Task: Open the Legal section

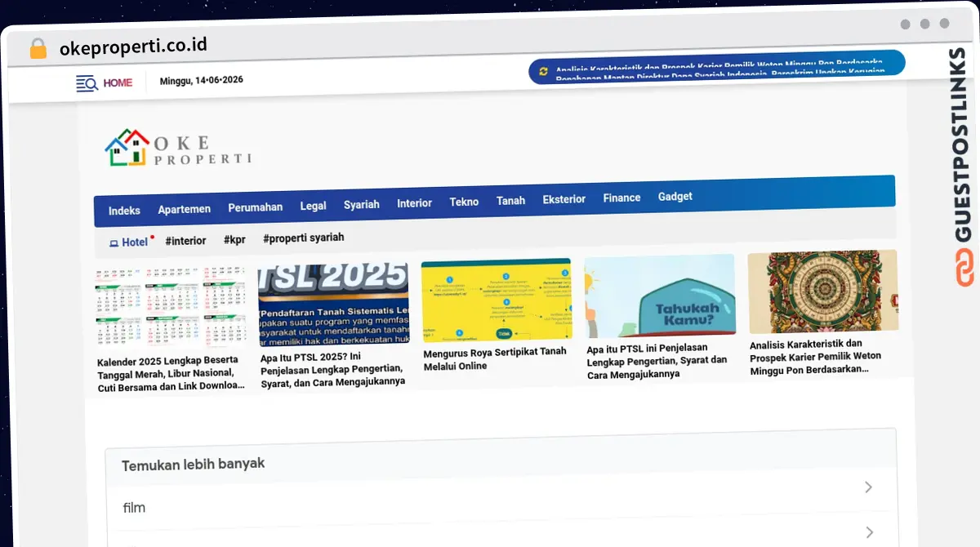Action: pos(314,206)
